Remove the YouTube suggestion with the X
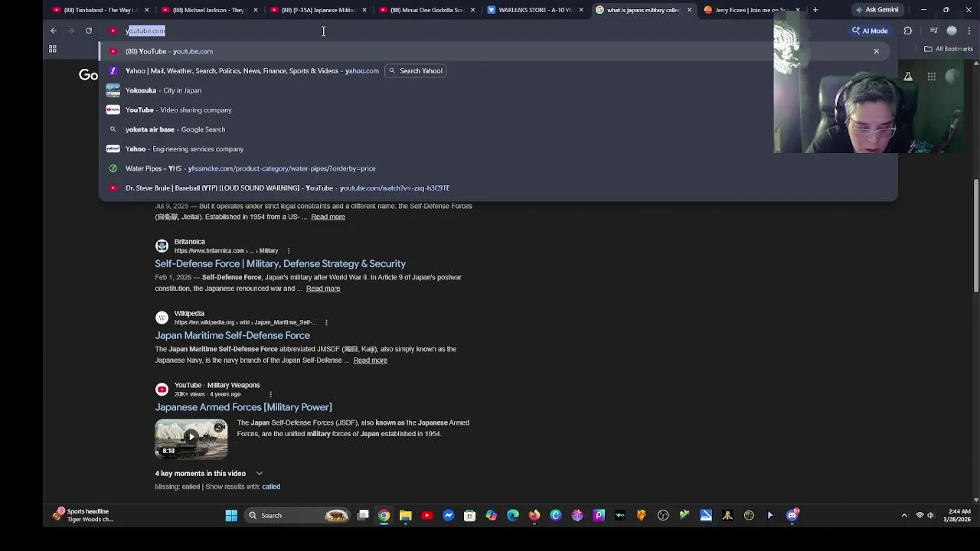 (x=877, y=51)
